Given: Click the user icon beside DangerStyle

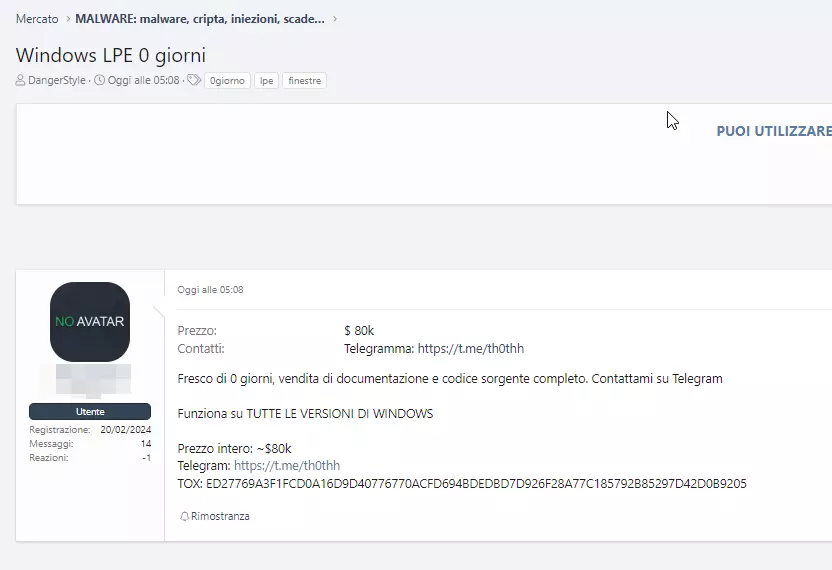Looking at the screenshot, I should tap(20, 80).
